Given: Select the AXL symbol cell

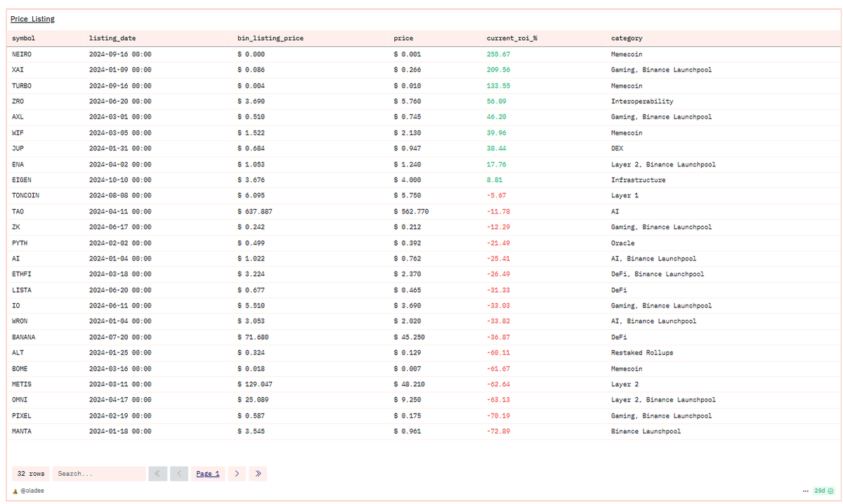Looking at the screenshot, I should 18,117.
